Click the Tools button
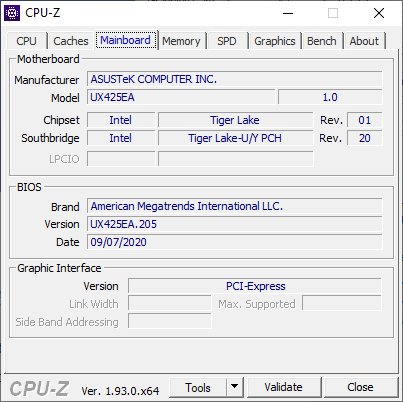 (x=198, y=387)
